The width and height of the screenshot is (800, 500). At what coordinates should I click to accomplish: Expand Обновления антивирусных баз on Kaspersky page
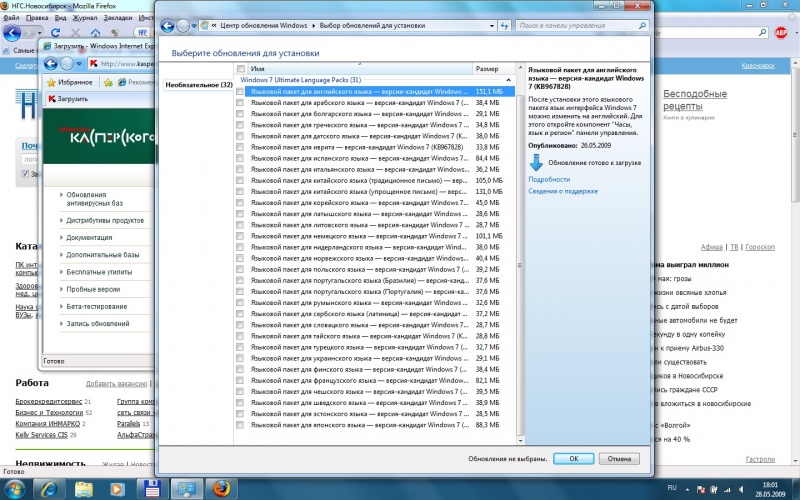click(95, 199)
